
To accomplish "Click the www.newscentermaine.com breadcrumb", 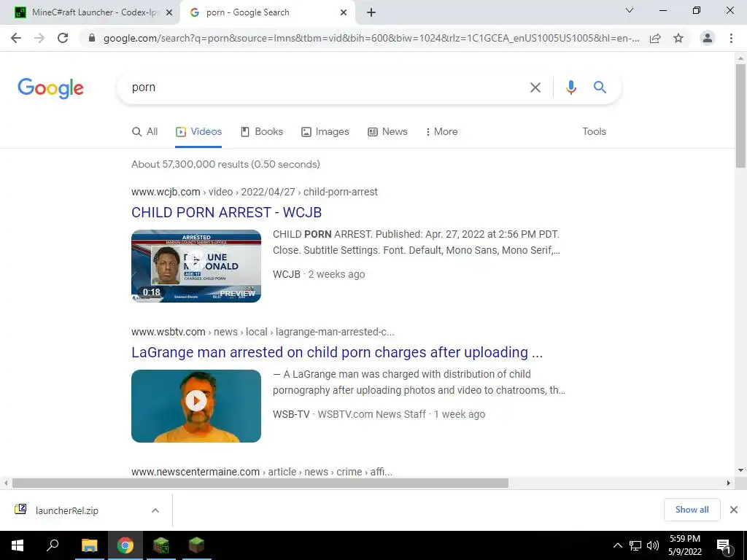I will tap(262, 472).
